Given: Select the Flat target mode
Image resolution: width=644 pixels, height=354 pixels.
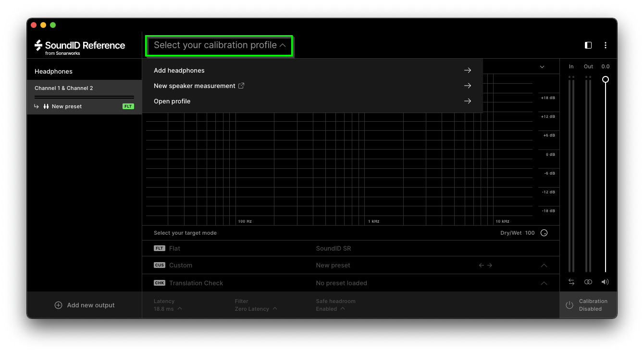Looking at the screenshot, I should tap(174, 249).
